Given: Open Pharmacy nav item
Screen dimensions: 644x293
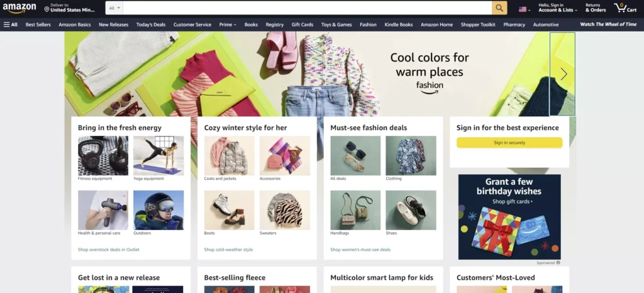Looking at the screenshot, I should click(x=514, y=25).
